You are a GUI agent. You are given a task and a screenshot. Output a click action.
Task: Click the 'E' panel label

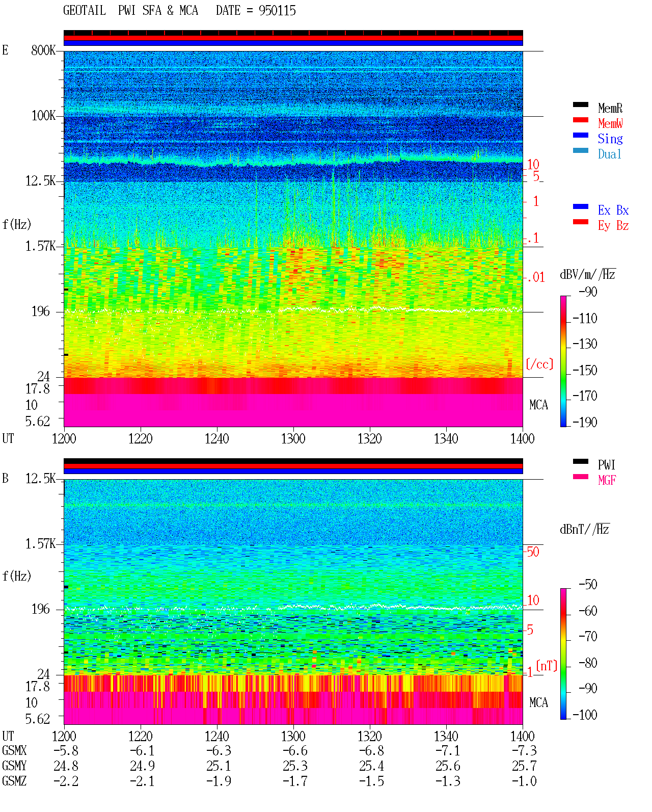[x=5, y=50]
